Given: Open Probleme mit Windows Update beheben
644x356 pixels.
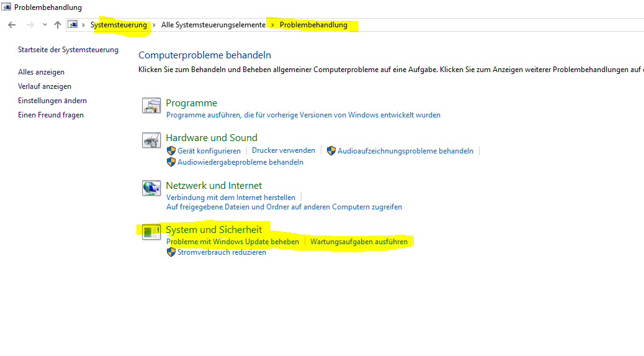Looking at the screenshot, I should [233, 242].
